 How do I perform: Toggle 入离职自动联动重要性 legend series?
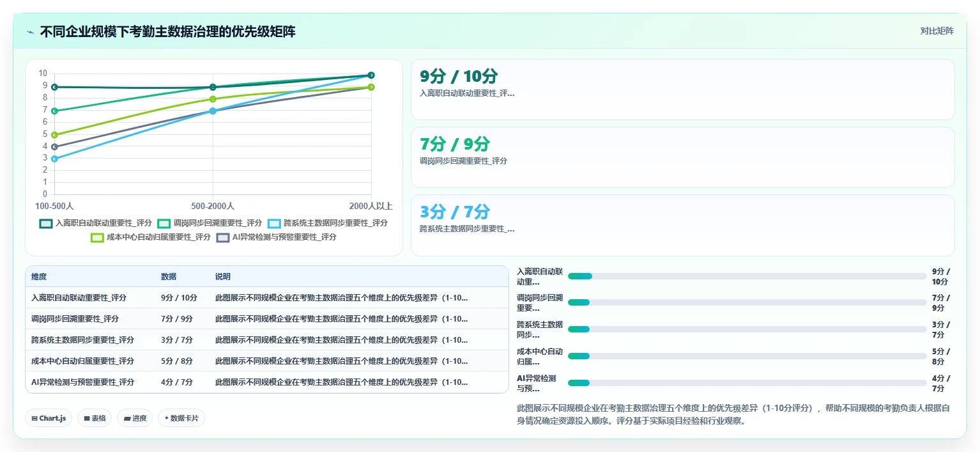pyautogui.click(x=96, y=223)
